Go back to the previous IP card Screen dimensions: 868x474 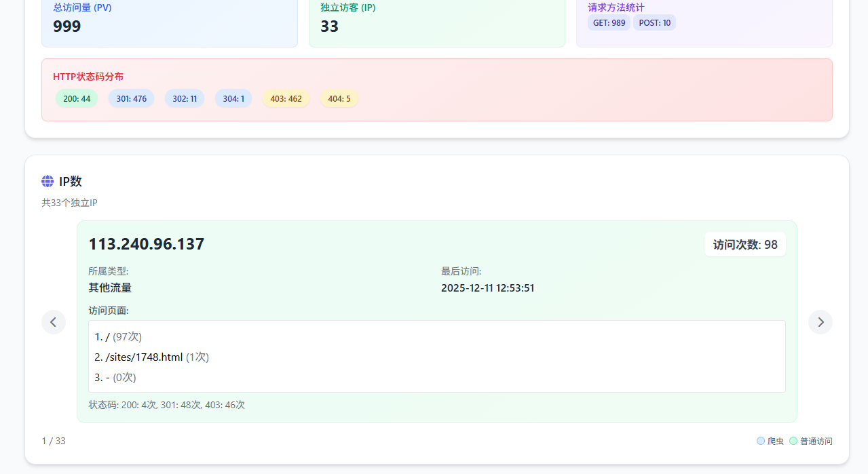click(54, 322)
